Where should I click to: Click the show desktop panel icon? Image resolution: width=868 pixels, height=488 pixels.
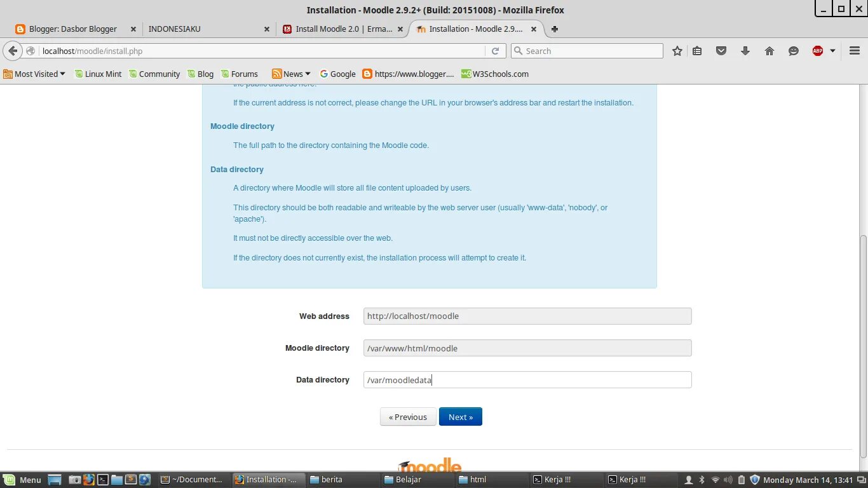(55, 480)
